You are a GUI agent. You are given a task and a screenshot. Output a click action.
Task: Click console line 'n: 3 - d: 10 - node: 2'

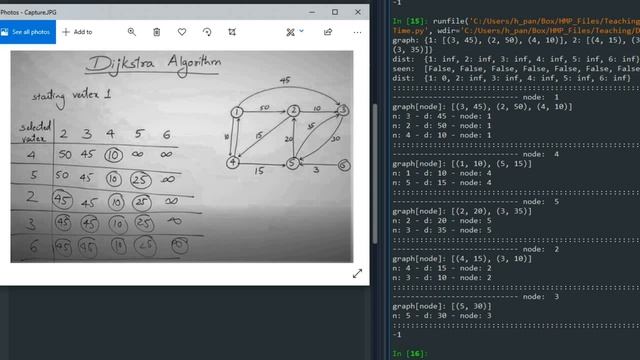coord(442,278)
